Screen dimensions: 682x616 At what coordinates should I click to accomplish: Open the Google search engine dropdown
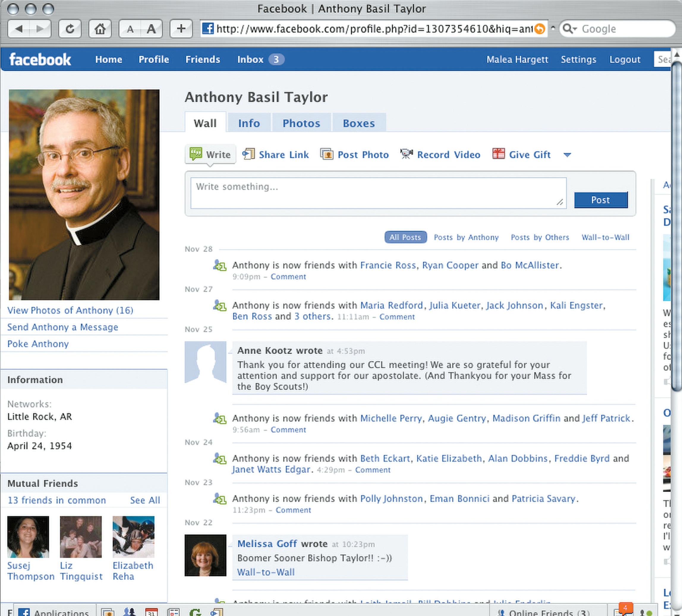pyautogui.click(x=570, y=29)
